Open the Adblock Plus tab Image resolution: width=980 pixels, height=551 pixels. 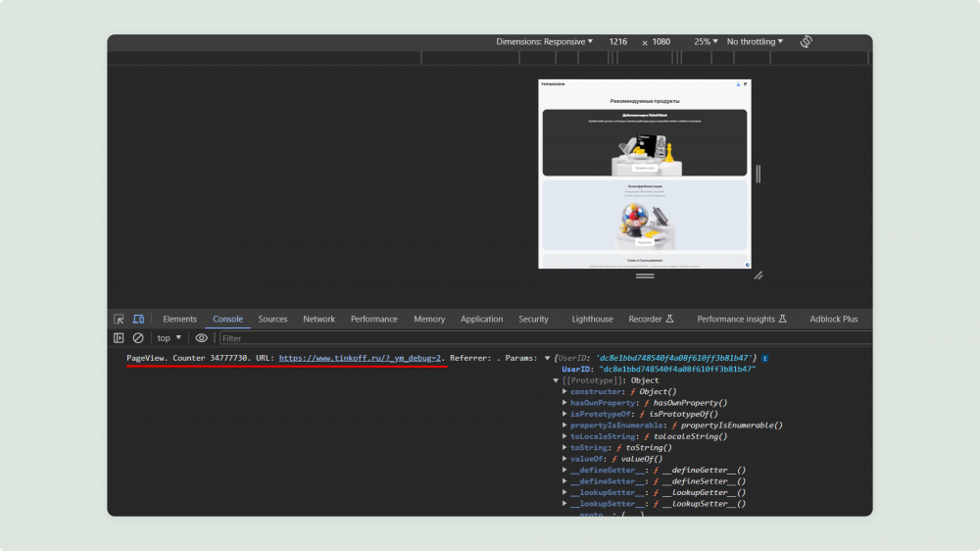834,319
